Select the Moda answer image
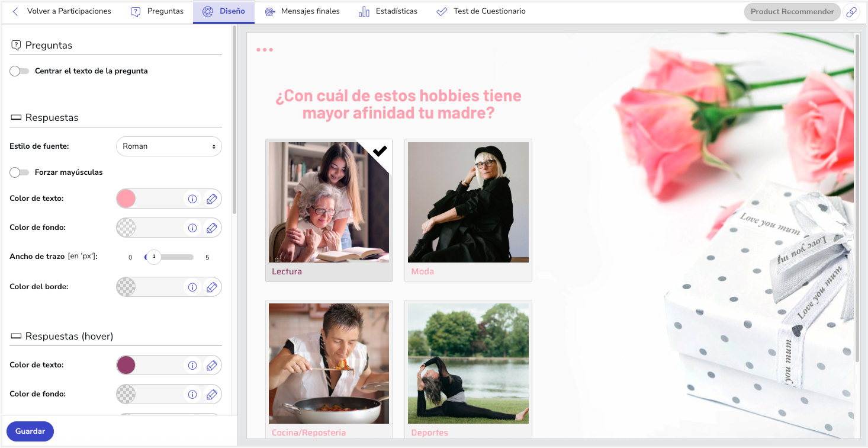Viewport: 868px width, 448px height. [x=468, y=202]
